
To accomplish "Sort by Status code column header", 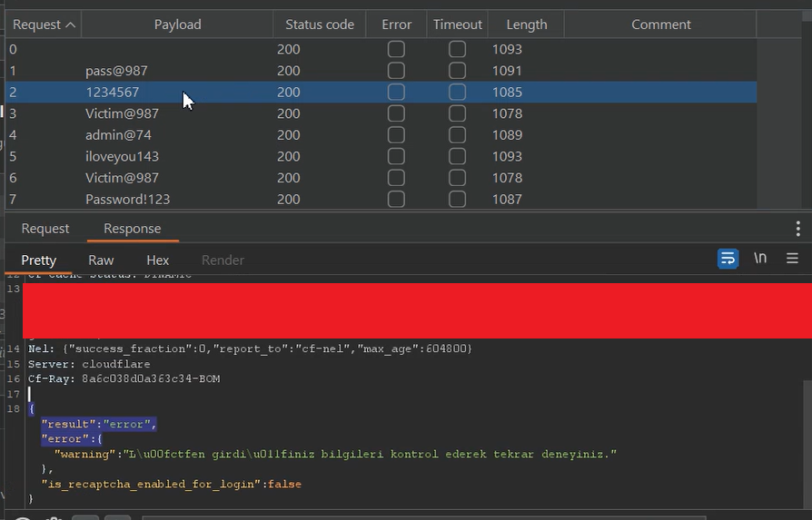I will point(319,25).
